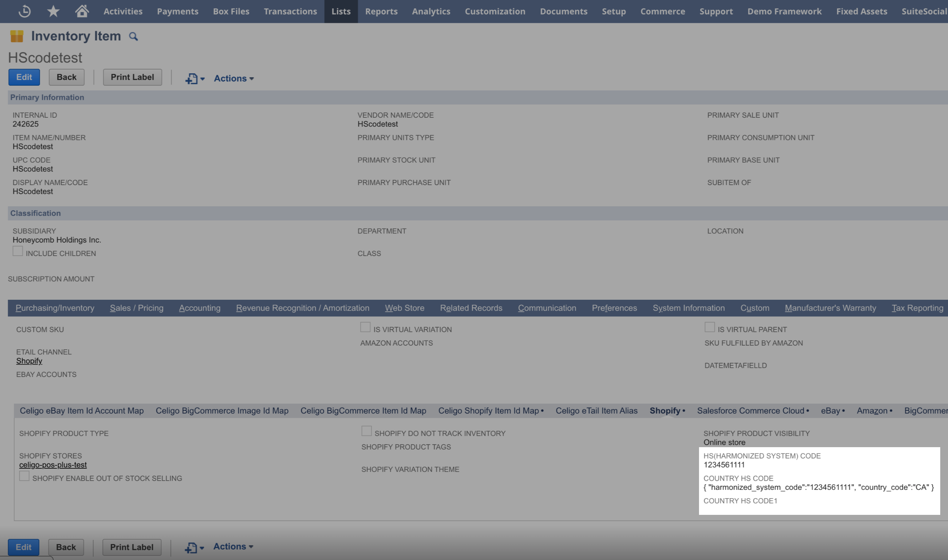This screenshot has width=948, height=560.
Task: Click the Inventory Item search magnifier icon
Action: tap(133, 37)
